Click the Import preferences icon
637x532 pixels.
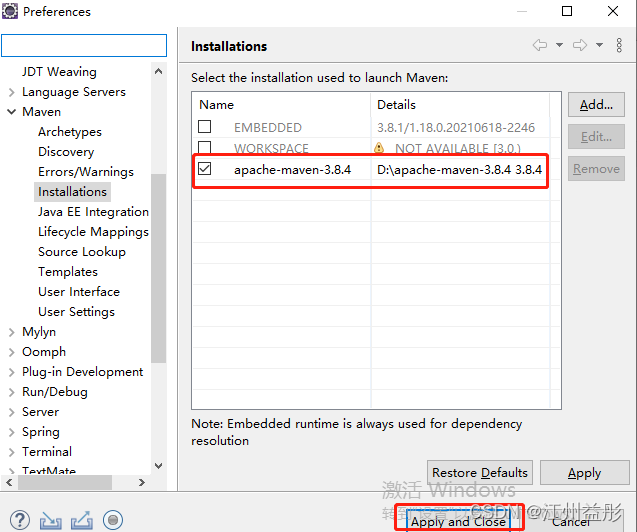coord(51,520)
